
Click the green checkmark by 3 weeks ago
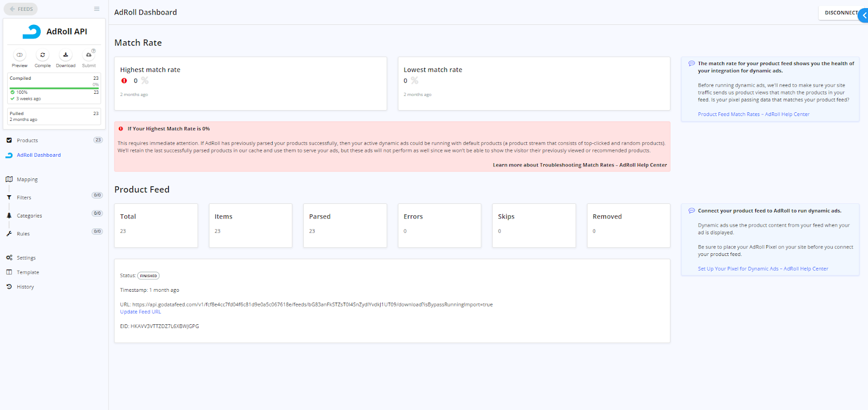(x=12, y=99)
